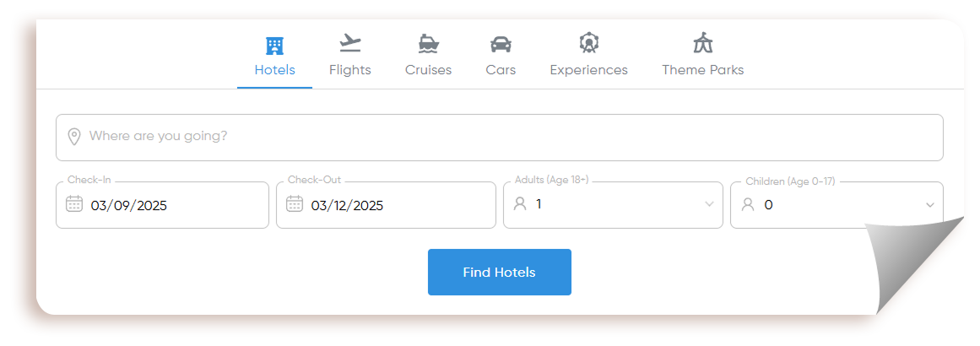Click the Experiences ferris wheel icon
980x346 pixels.
[588, 43]
